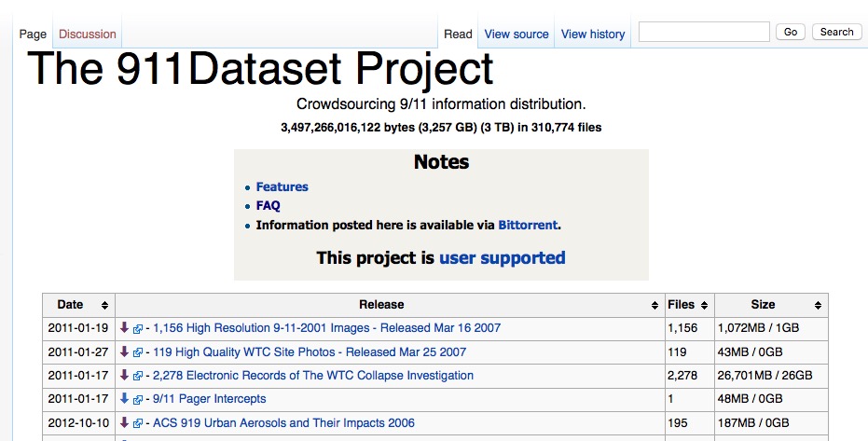Focus the wiki search input field
Viewport: 868px width, 441px height.
coord(704,32)
